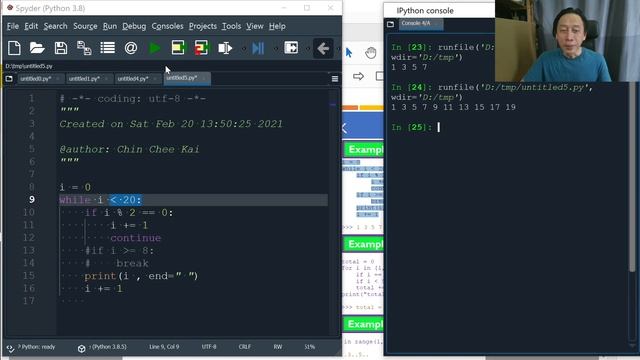Viewport: 640px width, 360px height.
Task: Open a file using the folder icon
Action: [37, 48]
